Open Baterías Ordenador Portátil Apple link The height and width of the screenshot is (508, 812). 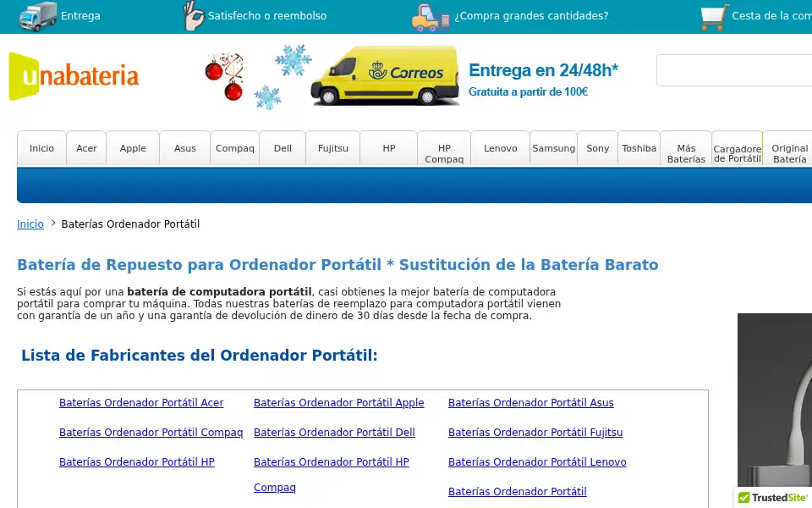coord(338,403)
